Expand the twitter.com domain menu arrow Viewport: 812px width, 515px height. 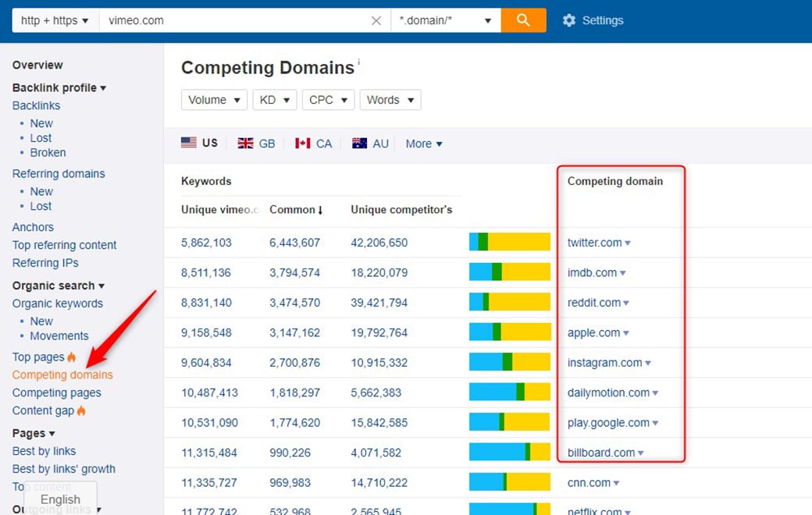click(x=628, y=243)
